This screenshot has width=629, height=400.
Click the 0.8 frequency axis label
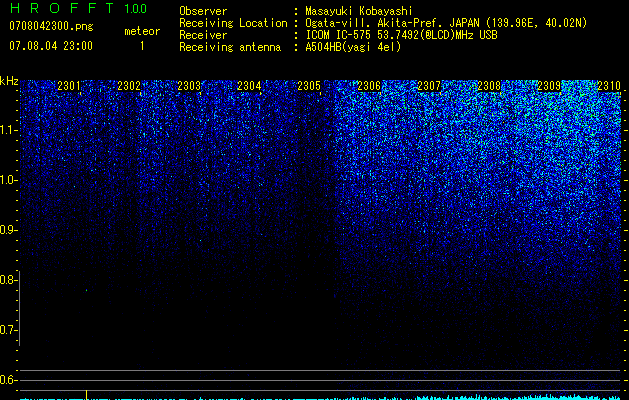click(x=8, y=280)
